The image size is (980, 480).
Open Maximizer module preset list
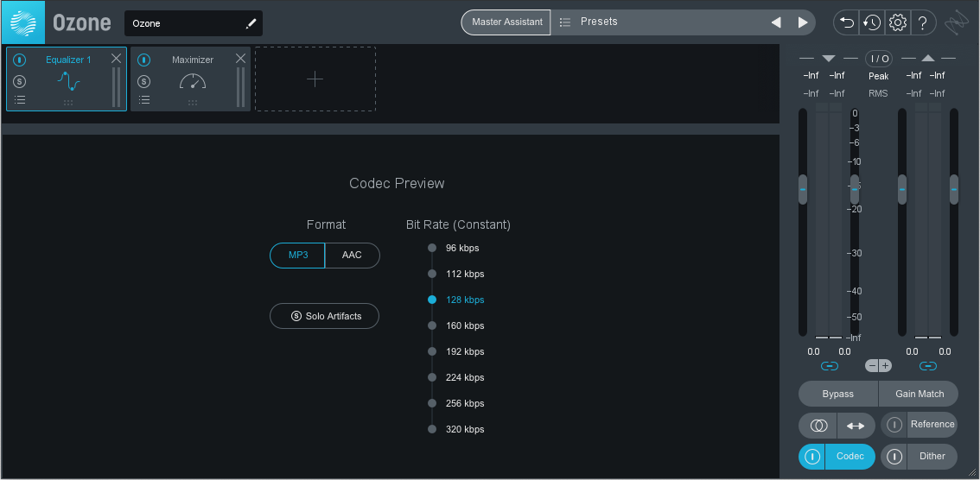pyautogui.click(x=144, y=100)
